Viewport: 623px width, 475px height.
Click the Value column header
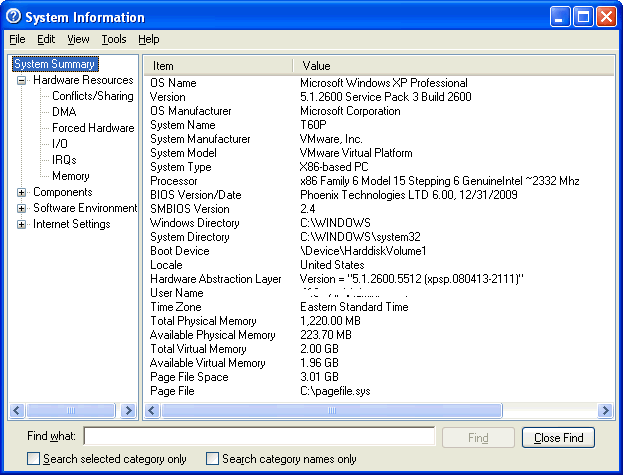click(453, 66)
